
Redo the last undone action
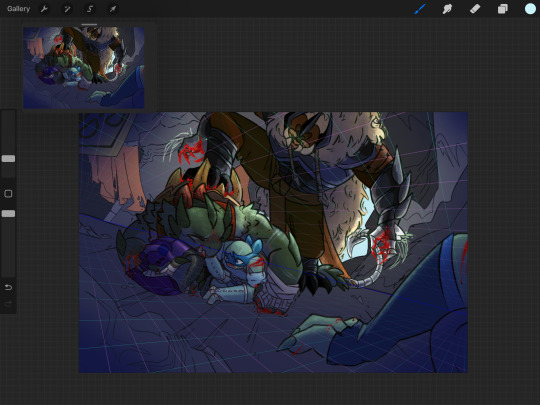pyautogui.click(x=8, y=304)
